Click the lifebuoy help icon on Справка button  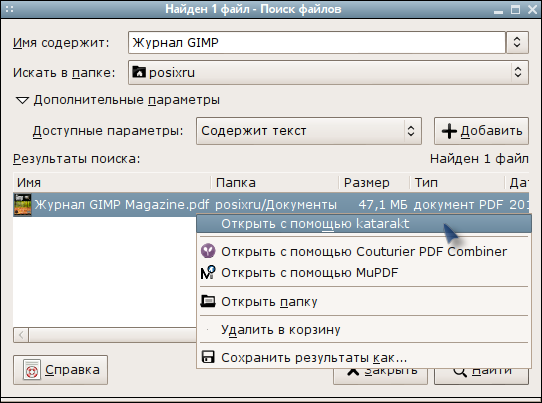(x=32, y=370)
